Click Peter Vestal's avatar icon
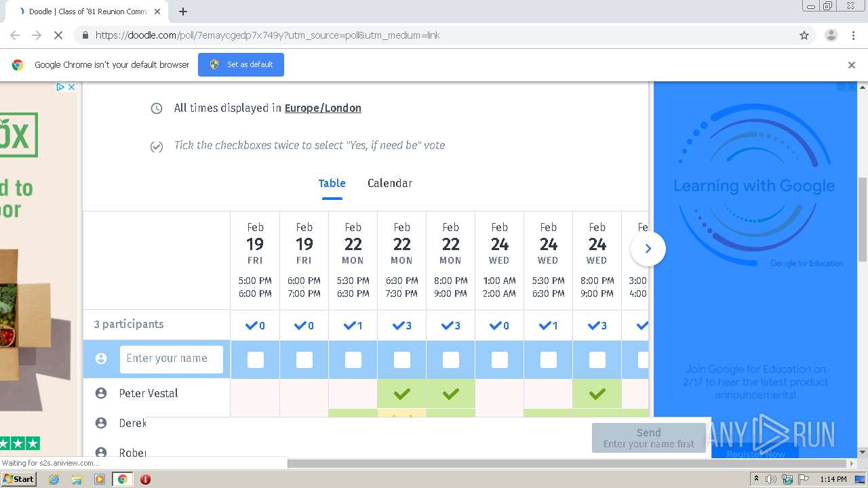 (x=101, y=393)
